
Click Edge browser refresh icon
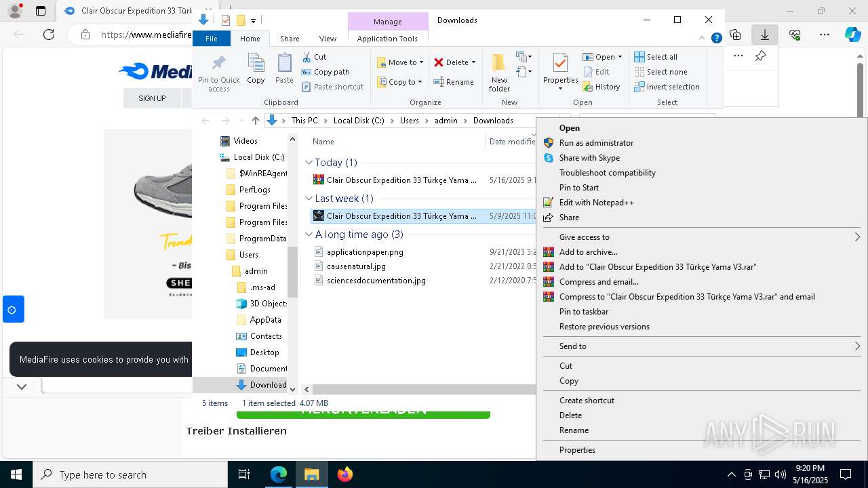tap(49, 35)
